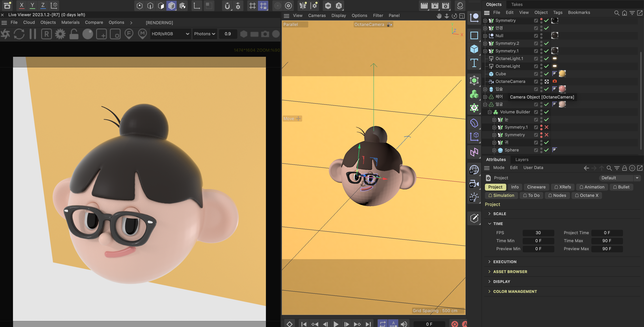The width and height of the screenshot is (644, 327).
Task: Click the Symmetry icon in top toolbar
Action: [303, 6]
